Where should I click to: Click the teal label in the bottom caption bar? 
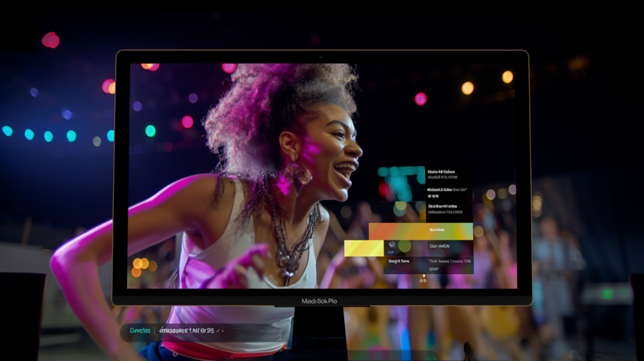[140, 330]
